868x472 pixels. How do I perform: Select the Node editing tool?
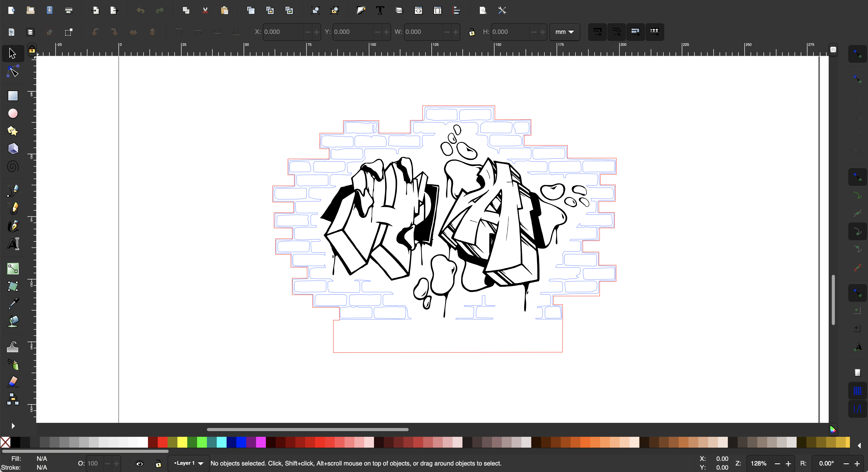point(13,71)
